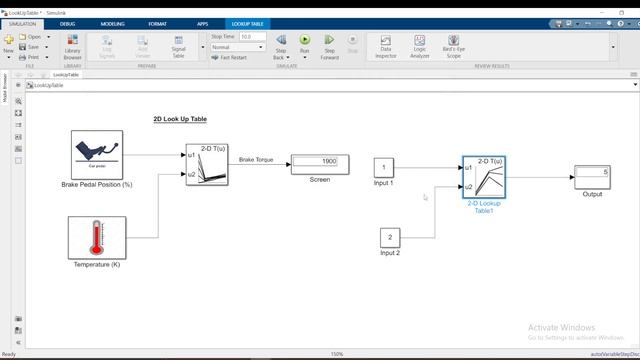
Task: Click Fit to View palette icon
Action: pos(18,113)
